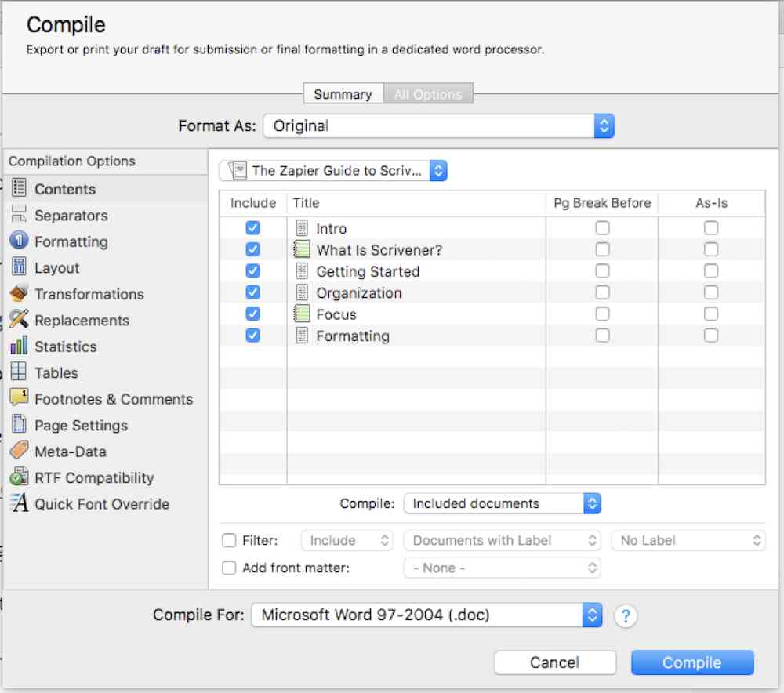The width and height of the screenshot is (784, 693).
Task: Click the Separators icon in Compilation Options
Action: [19, 215]
